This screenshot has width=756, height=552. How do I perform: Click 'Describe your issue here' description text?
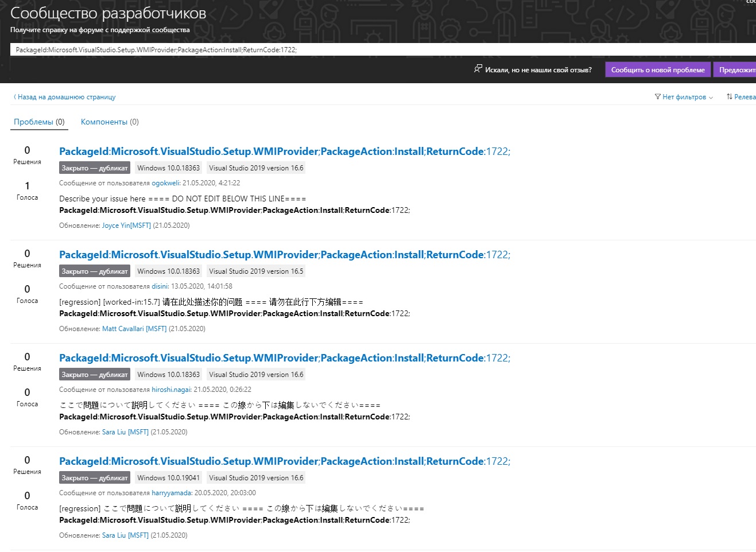[x=102, y=199]
